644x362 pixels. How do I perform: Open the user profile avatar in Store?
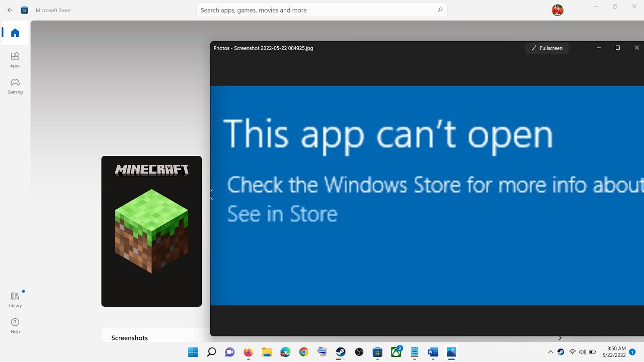[x=557, y=10]
